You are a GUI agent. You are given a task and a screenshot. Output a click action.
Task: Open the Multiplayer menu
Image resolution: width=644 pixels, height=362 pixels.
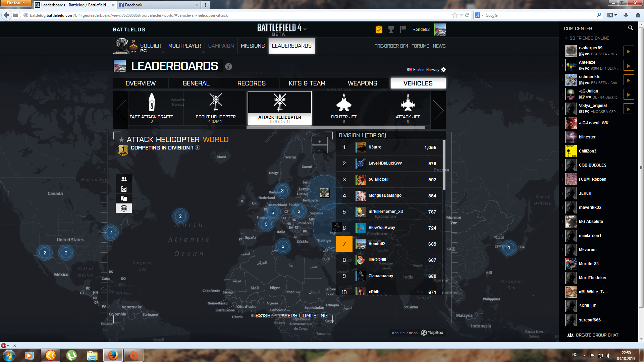pos(184,46)
